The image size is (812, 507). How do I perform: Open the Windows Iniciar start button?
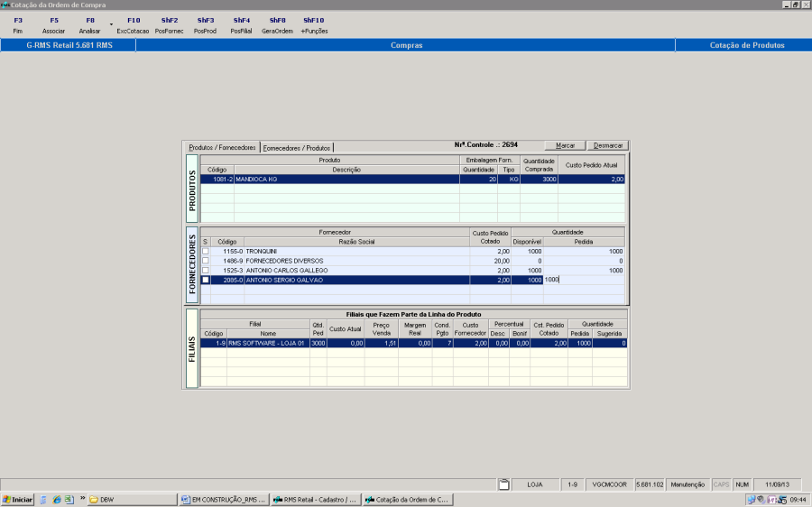click(x=18, y=499)
